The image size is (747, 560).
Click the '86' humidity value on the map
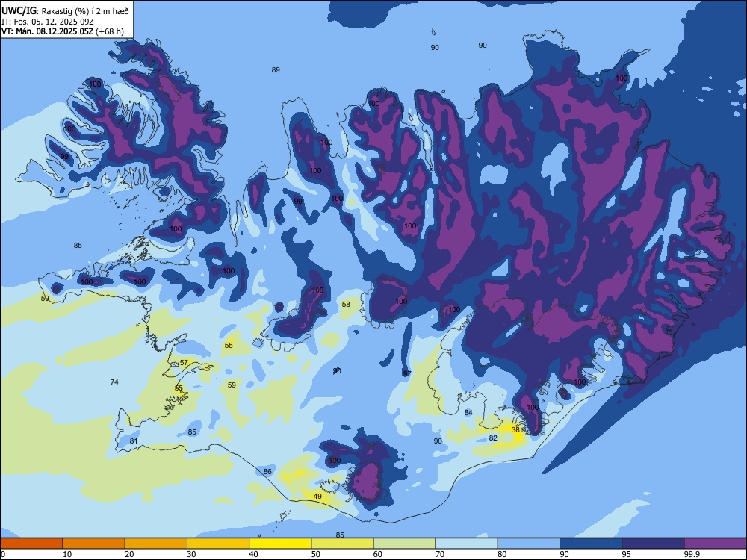pos(267,472)
